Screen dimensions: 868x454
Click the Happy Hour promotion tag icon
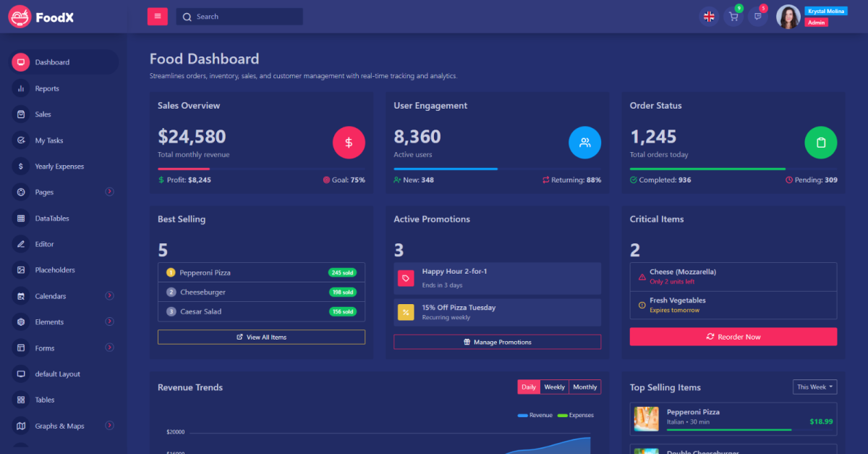(x=406, y=278)
